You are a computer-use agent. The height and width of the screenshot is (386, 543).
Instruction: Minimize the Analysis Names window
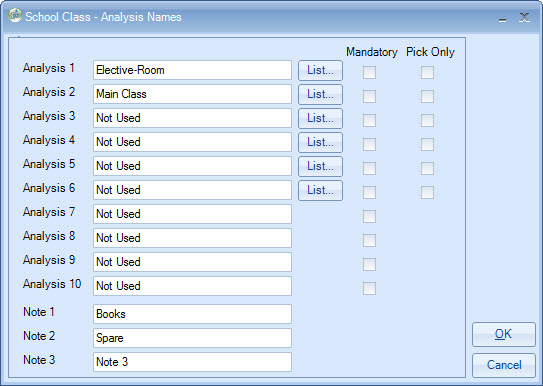pyautogui.click(x=502, y=19)
